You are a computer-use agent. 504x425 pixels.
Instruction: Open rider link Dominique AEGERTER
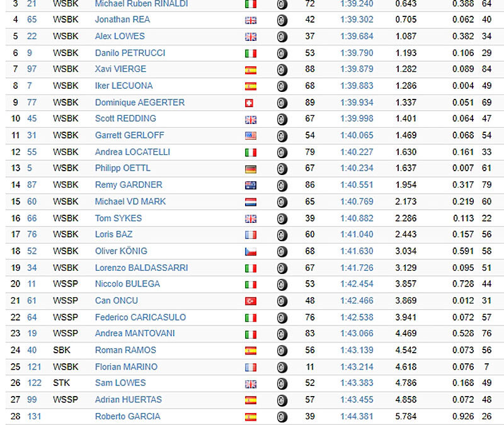[x=140, y=103]
